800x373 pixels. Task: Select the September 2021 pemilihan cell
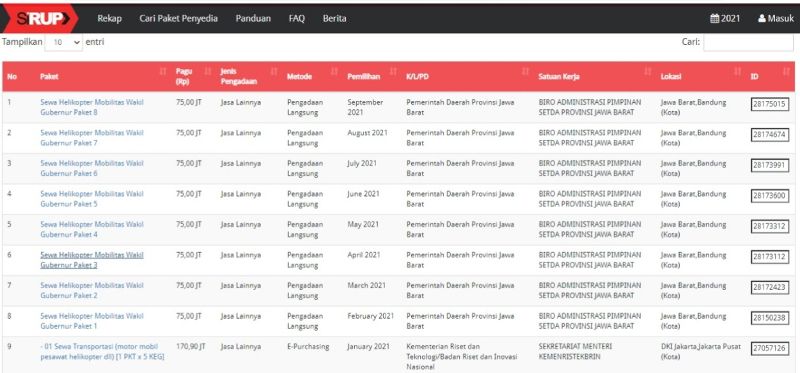tap(365, 107)
